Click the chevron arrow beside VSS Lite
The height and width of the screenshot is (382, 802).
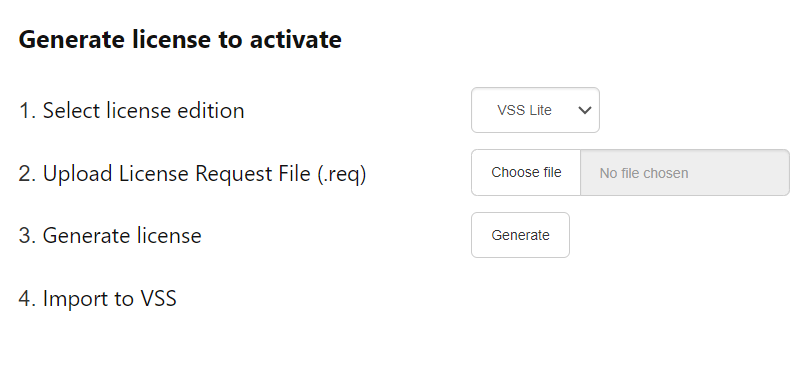(x=585, y=110)
